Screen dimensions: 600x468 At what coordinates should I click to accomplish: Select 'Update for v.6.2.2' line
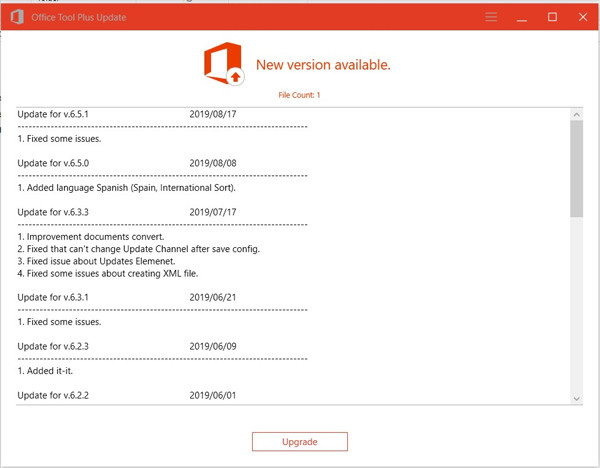(x=53, y=395)
